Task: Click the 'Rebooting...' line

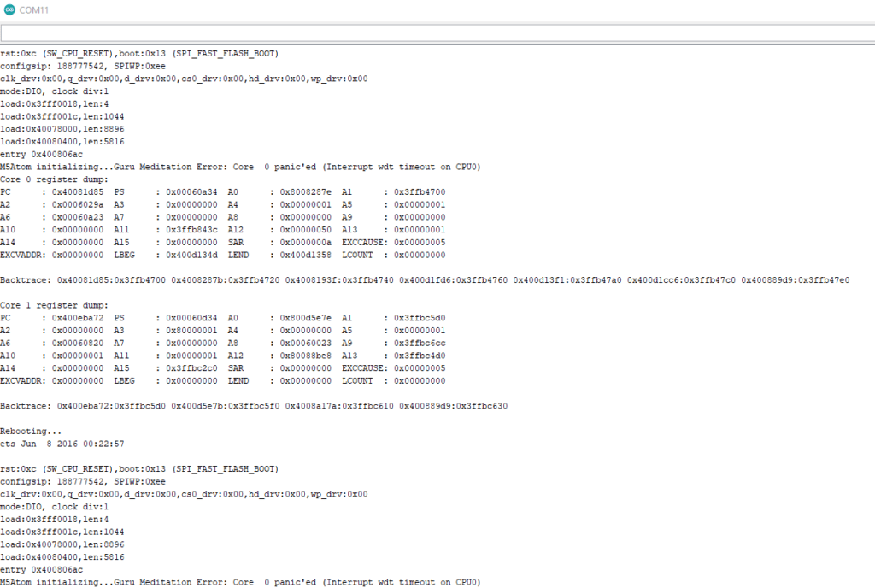Action: tap(31, 432)
